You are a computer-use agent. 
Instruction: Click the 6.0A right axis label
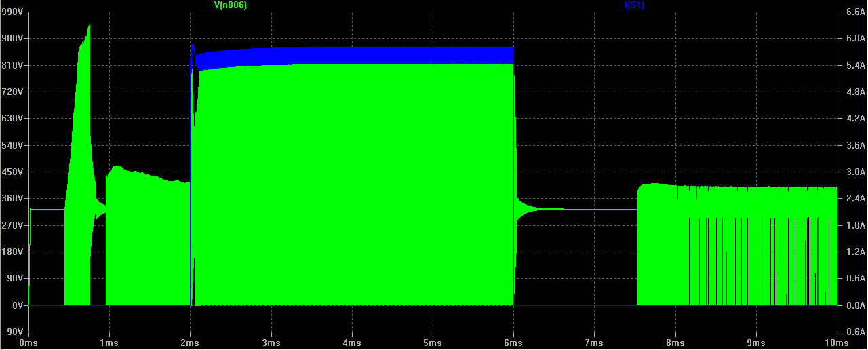click(854, 39)
